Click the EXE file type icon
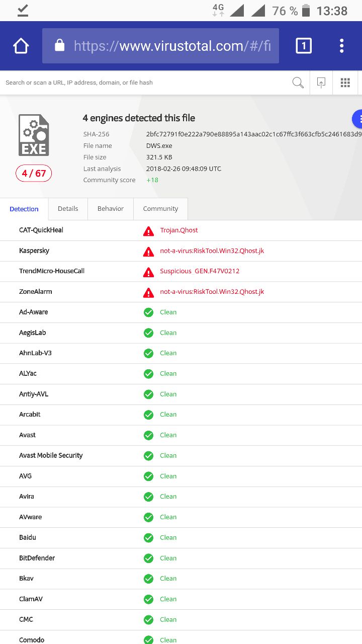The height and width of the screenshot is (644, 362). tap(34, 135)
